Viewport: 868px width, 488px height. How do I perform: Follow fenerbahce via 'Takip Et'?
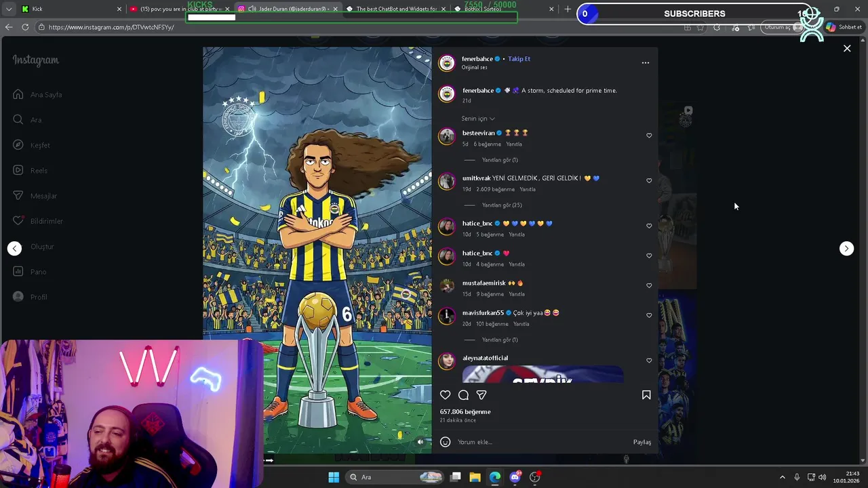point(519,59)
